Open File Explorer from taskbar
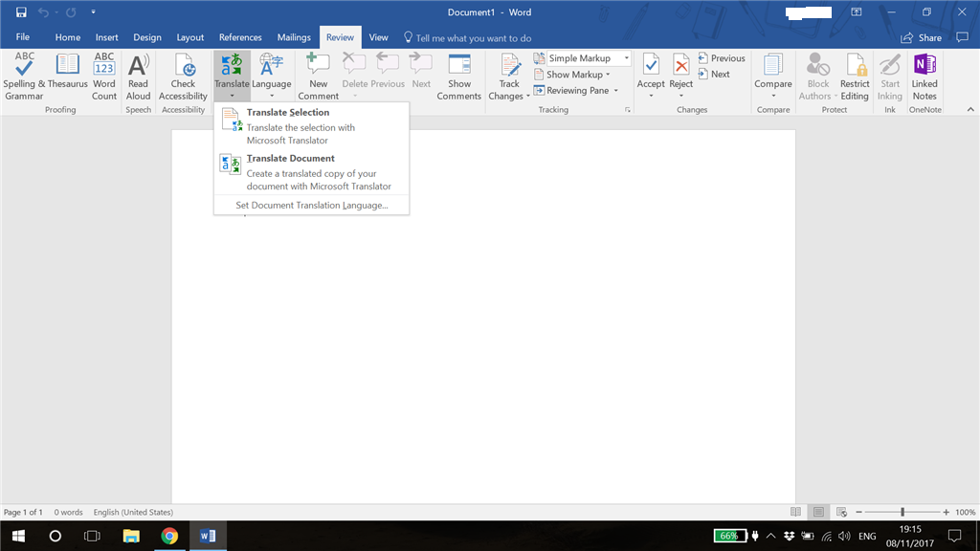The width and height of the screenshot is (980, 551). click(x=130, y=536)
